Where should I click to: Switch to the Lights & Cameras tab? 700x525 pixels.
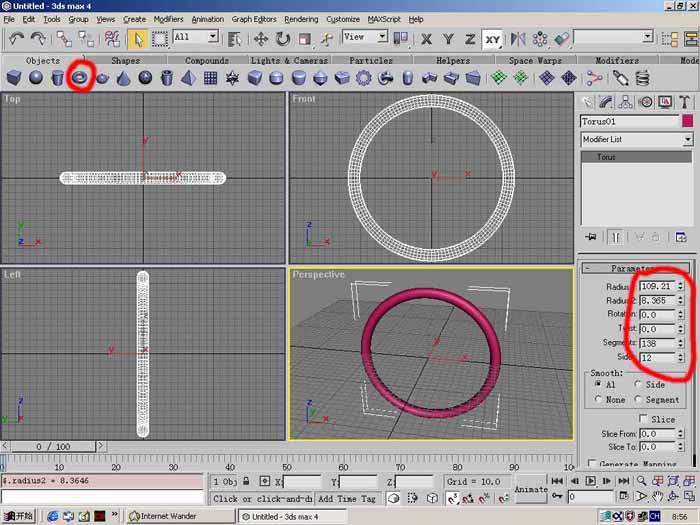289,60
